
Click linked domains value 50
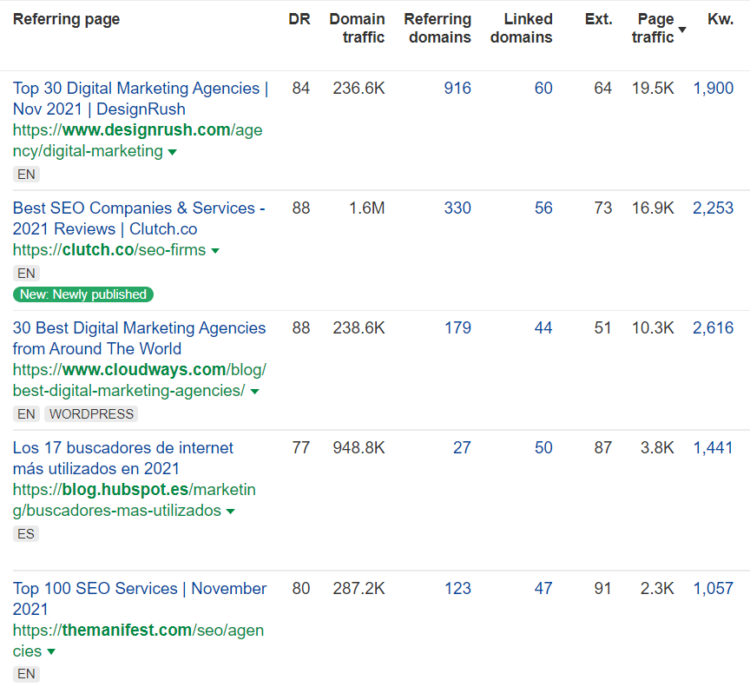[x=543, y=448]
